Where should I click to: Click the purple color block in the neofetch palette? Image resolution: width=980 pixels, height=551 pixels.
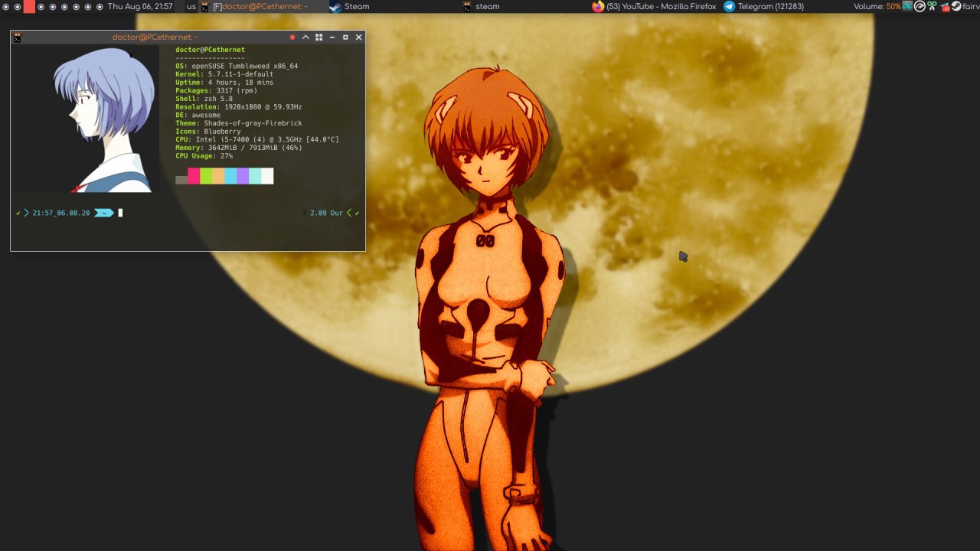(x=243, y=176)
